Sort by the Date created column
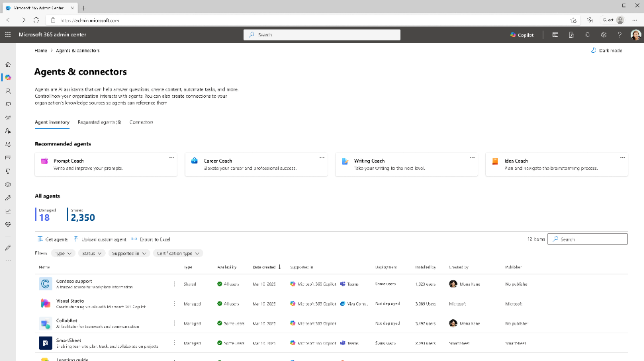The height and width of the screenshot is (361, 644). tap(267, 267)
